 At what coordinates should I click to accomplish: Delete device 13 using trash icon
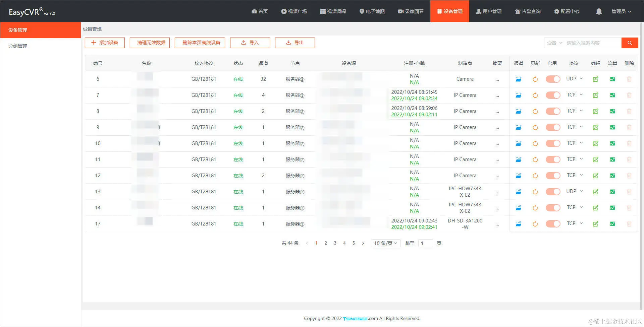coord(629,192)
